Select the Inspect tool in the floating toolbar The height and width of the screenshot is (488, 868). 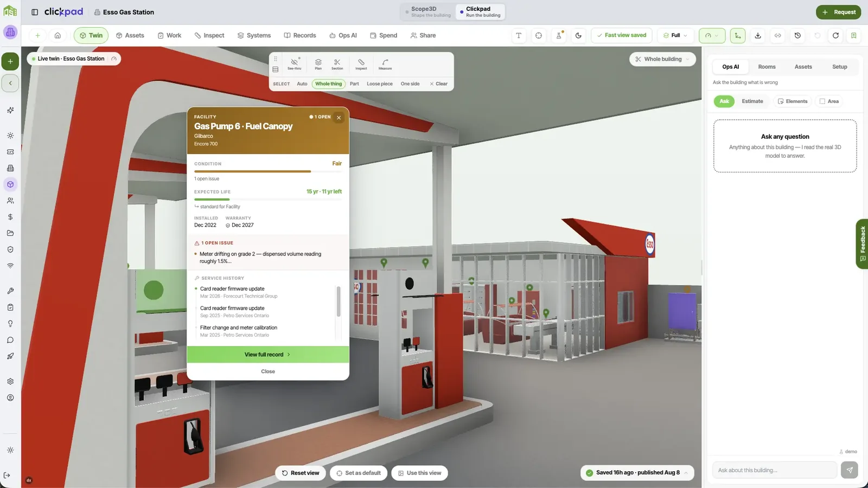(361, 64)
